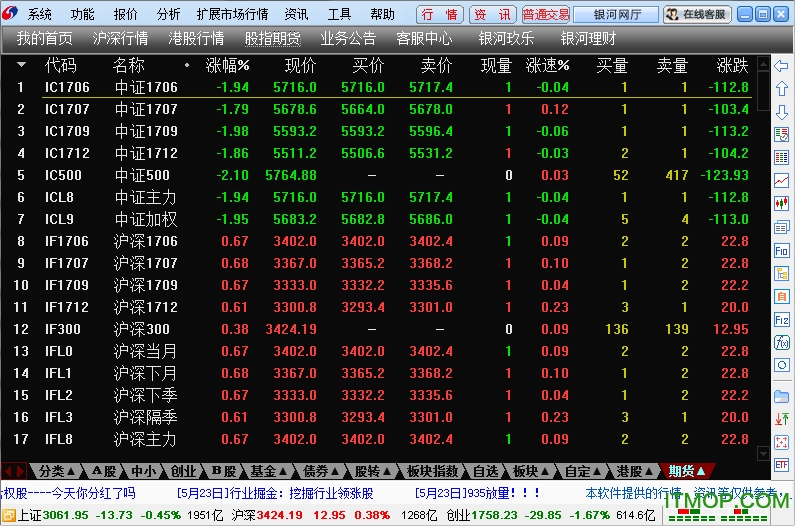The width and height of the screenshot is (795, 526).
Task: Click the F12 trading icon
Action: [781, 320]
